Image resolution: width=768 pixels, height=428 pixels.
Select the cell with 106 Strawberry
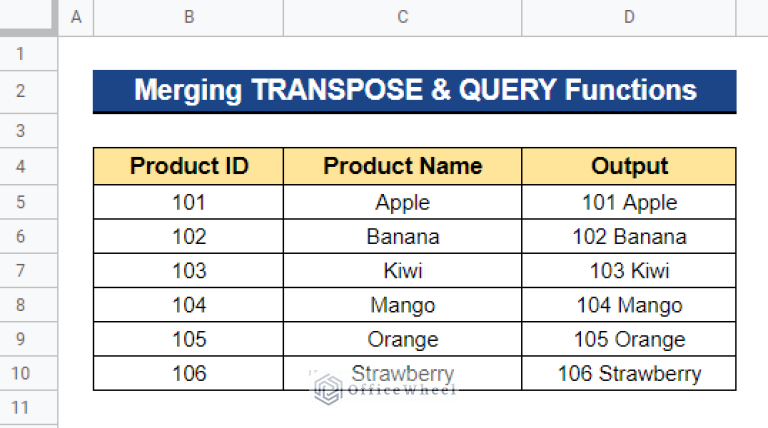[x=629, y=373]
